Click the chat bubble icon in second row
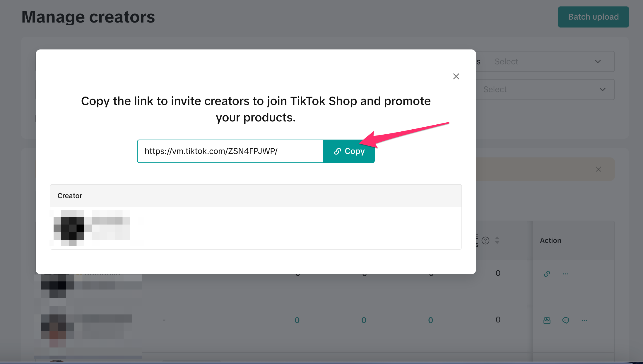 click(565, 320)
